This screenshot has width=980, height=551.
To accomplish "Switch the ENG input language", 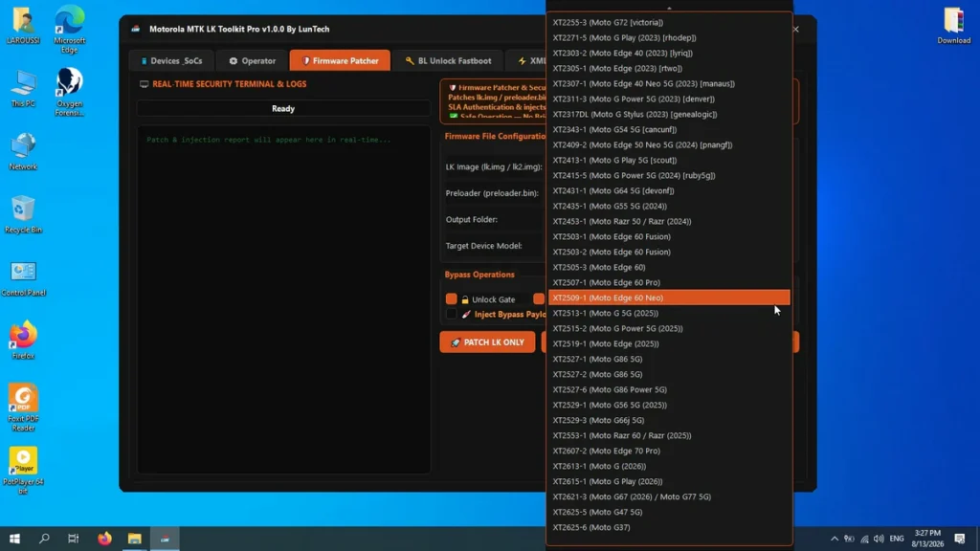I will coord(897,539).
